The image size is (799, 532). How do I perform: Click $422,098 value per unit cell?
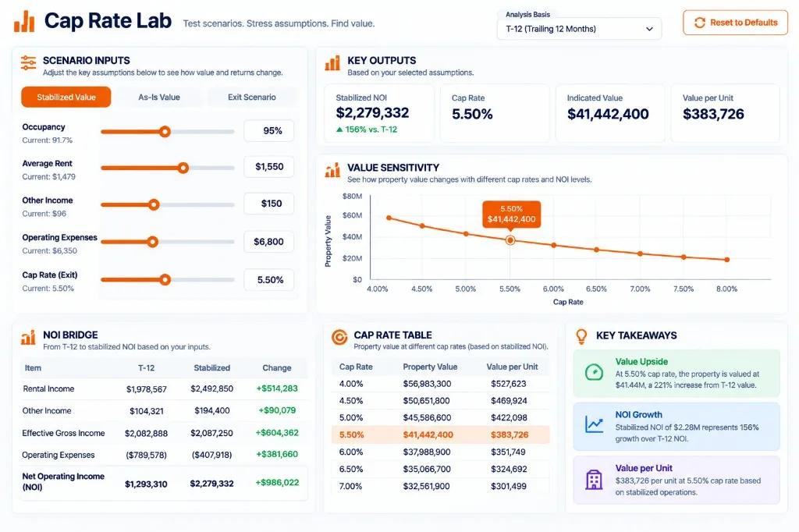[509, 417]
